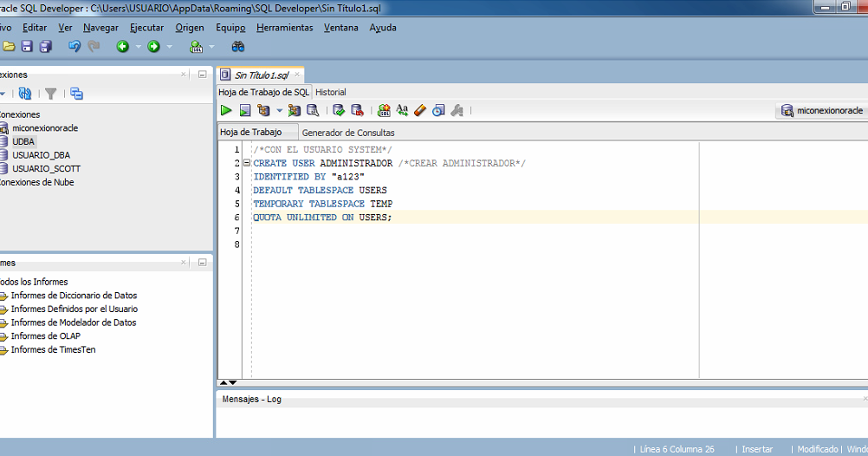Click the Explain Plan icon

click(263, 110)
